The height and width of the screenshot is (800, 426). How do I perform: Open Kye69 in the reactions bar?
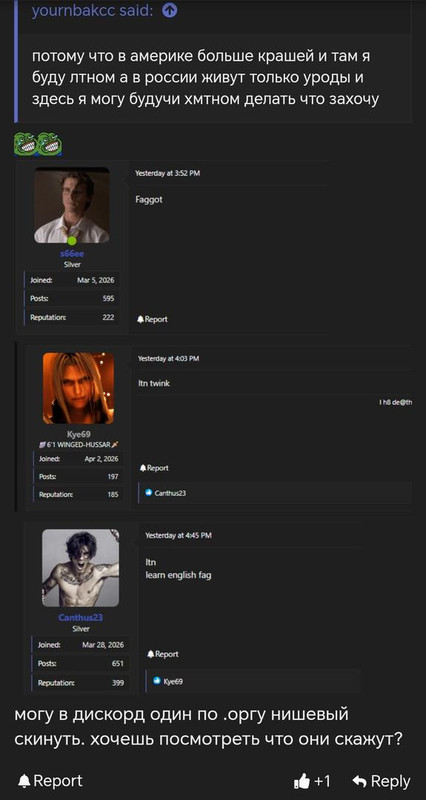coord(173,681)
